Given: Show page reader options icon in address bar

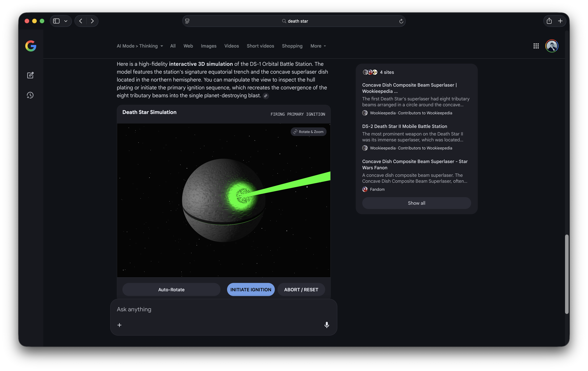Looking at the screenshot, I should 187,21.
